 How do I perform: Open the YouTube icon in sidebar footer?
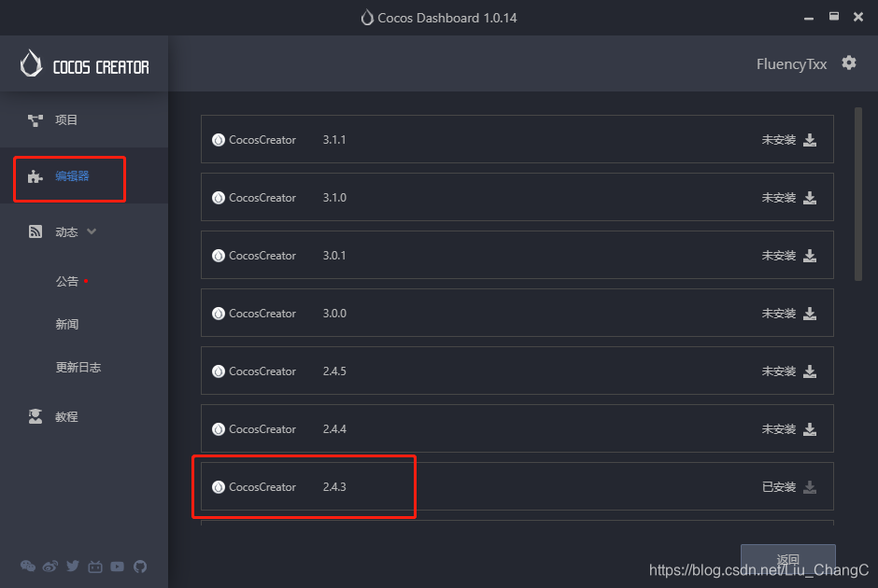pos(117,567)
